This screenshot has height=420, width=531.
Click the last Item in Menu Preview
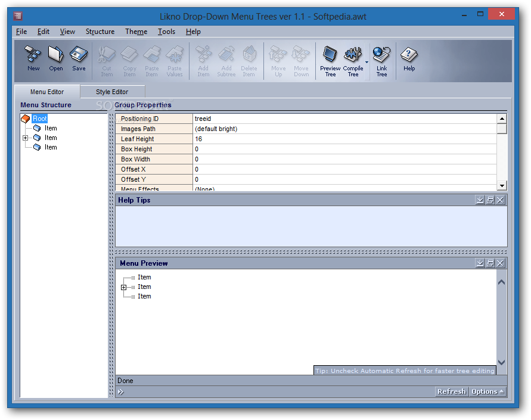coord(144,296)
